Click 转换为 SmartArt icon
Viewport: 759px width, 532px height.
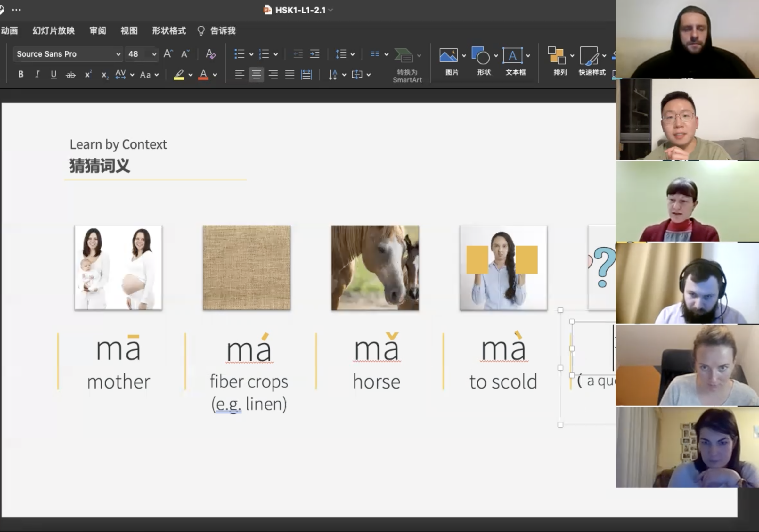click(x=403, y=55)
